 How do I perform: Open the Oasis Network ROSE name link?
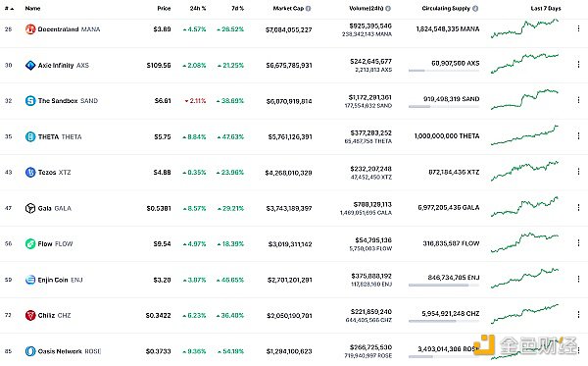70,351
